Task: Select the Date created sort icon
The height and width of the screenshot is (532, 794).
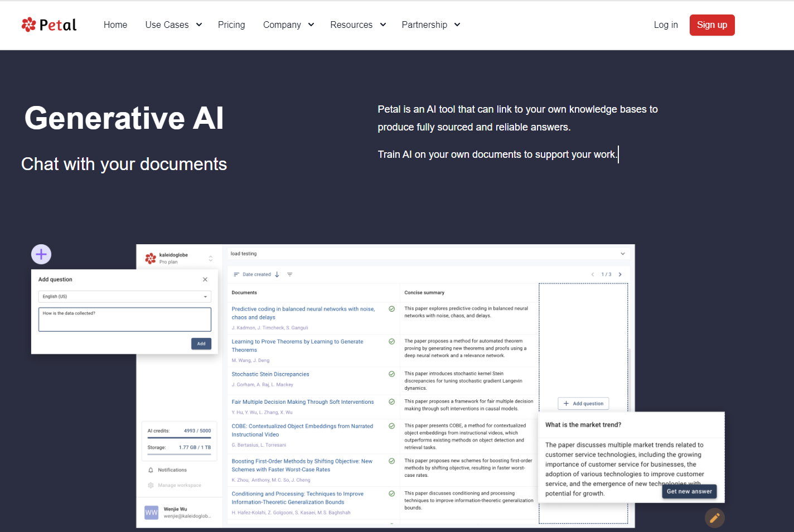Action: [x=236, y=274]
